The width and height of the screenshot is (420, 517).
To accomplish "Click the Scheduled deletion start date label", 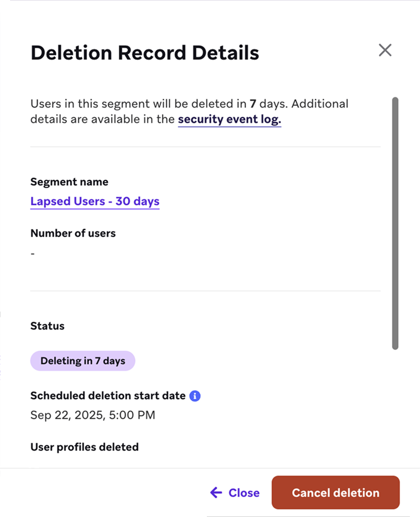I will point(108,396).
